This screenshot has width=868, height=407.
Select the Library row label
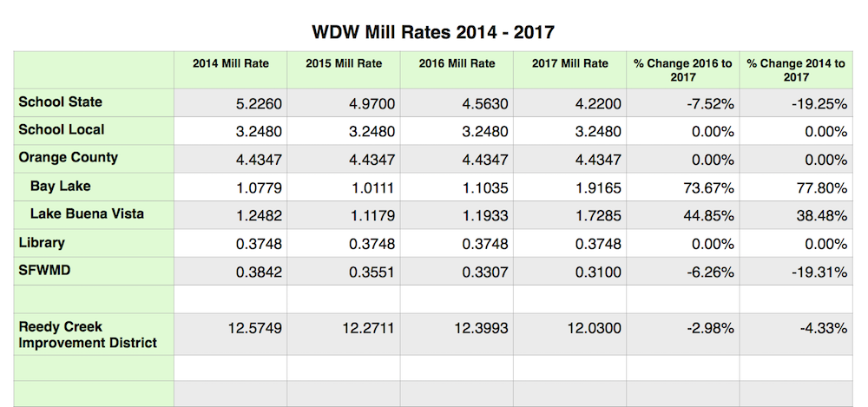[x=42, y=242]
